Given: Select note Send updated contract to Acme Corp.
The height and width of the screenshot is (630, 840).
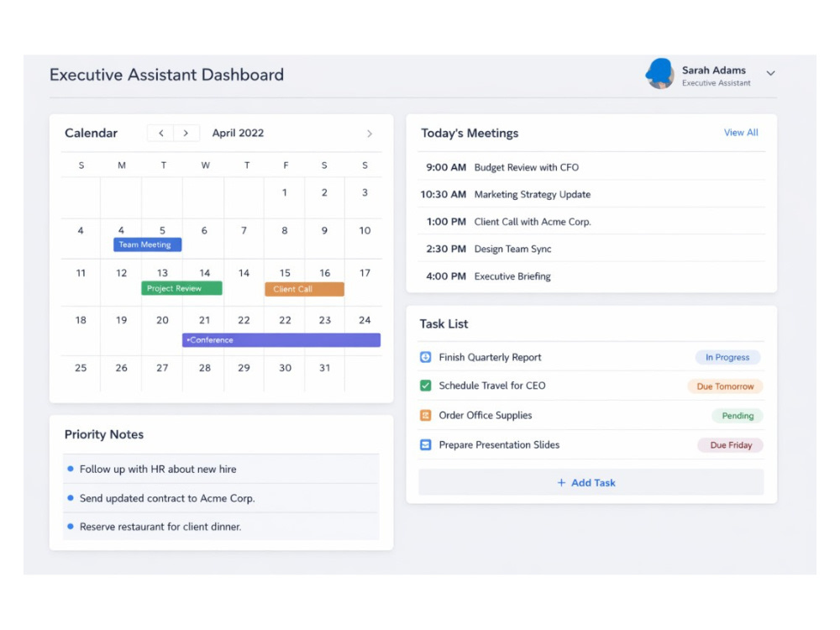Looking at the screenshot, I should [221, 498].
